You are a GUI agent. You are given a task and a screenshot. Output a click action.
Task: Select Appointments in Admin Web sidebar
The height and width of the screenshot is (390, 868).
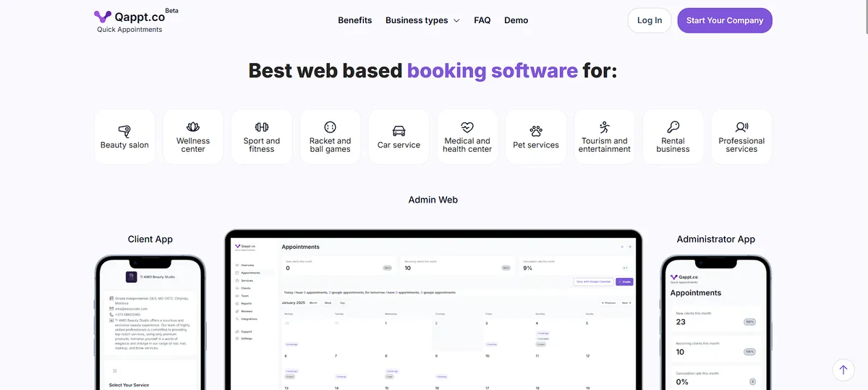point(247,273)
